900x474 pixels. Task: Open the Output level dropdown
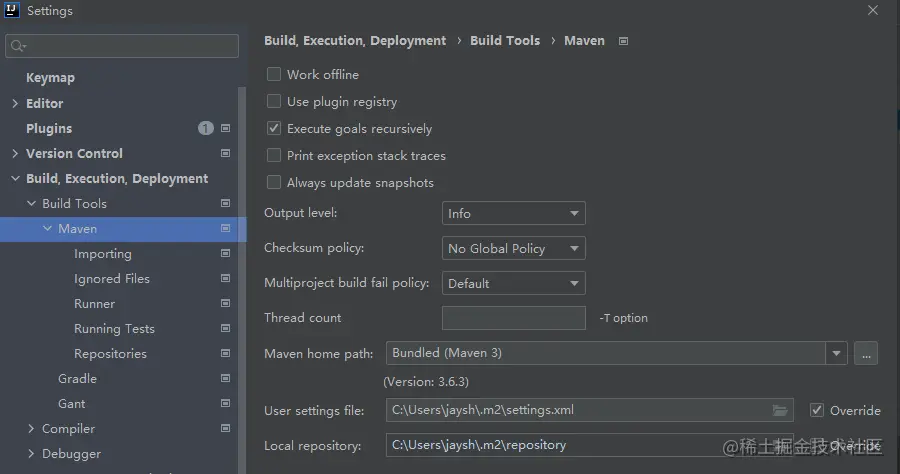tap(513, 214)
